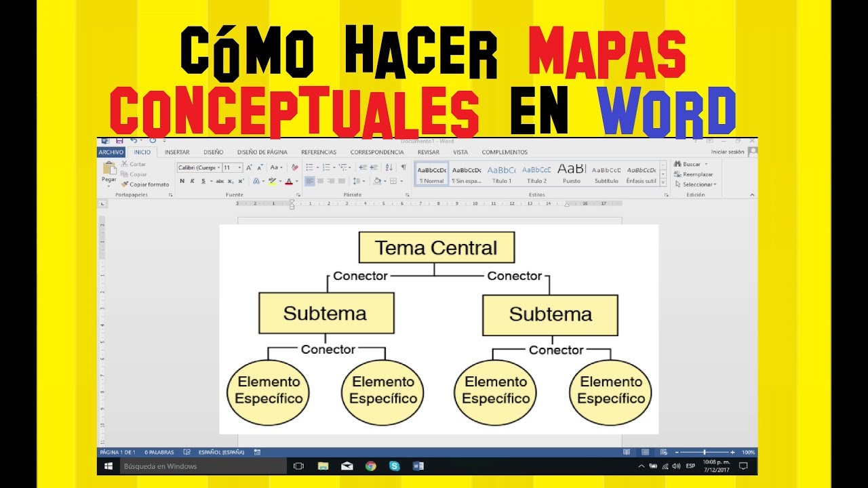Open Chrome from the Windows taskbar
Screen dimensions: 868x488
pos(370,466)
